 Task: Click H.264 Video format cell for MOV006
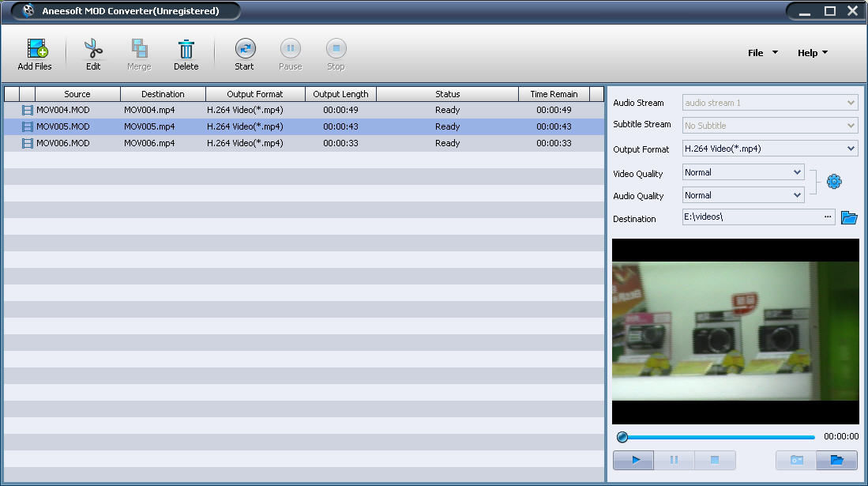tap(245, 144)
